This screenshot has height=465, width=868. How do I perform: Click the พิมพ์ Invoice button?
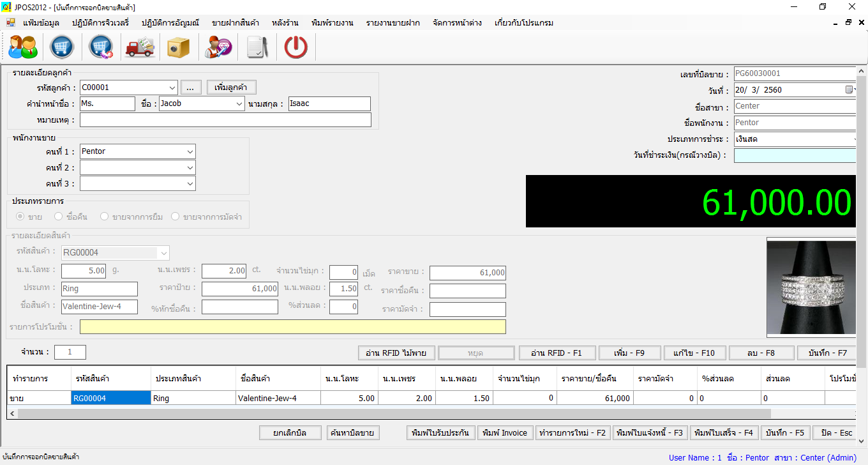point(505,433)
